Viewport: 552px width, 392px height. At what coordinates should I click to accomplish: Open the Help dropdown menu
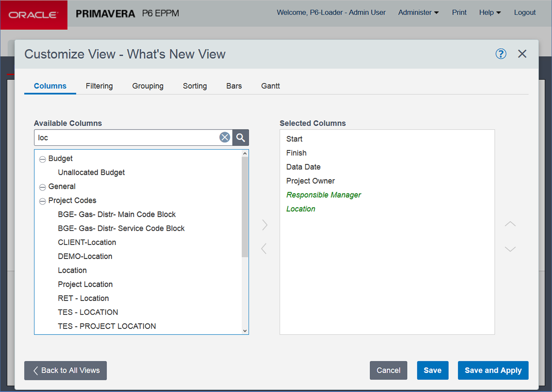[x=489, y=13]
